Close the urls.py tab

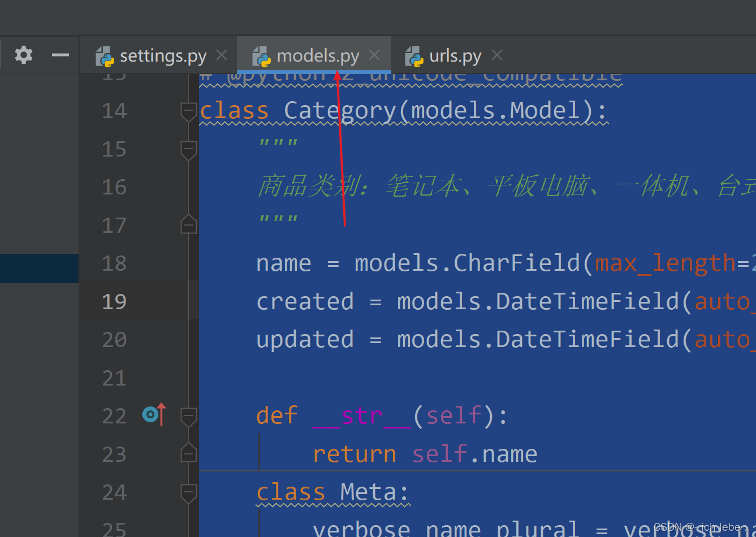[497, 55]
